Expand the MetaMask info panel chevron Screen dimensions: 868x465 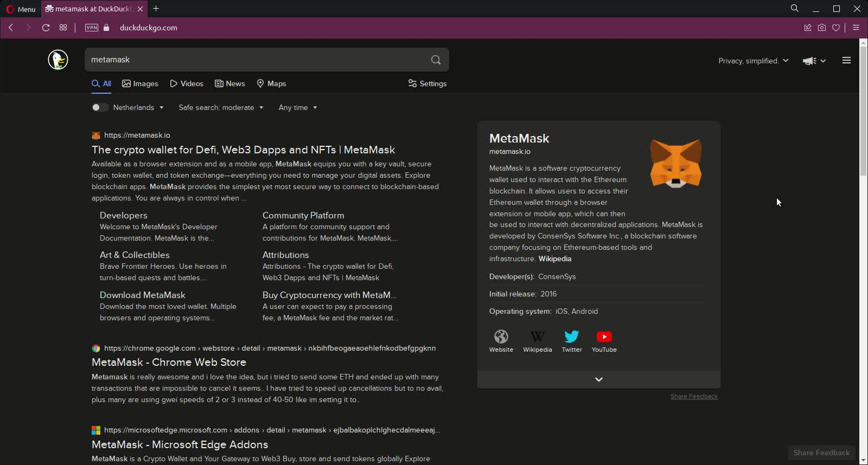pyautogui.click(x=599, y=379)
